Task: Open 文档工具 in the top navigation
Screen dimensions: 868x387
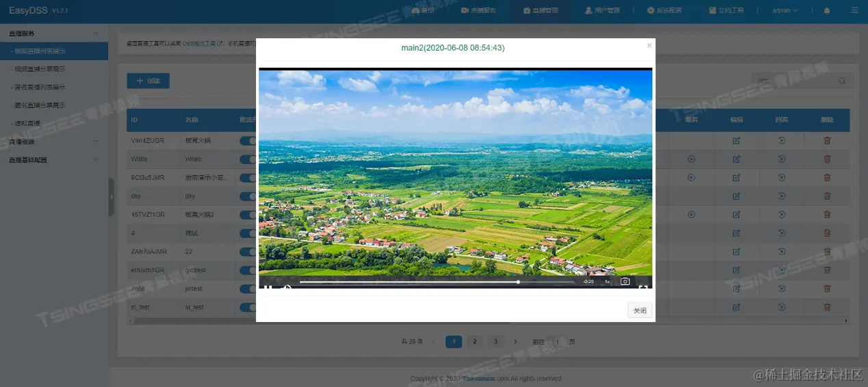Action: (726, 10)
